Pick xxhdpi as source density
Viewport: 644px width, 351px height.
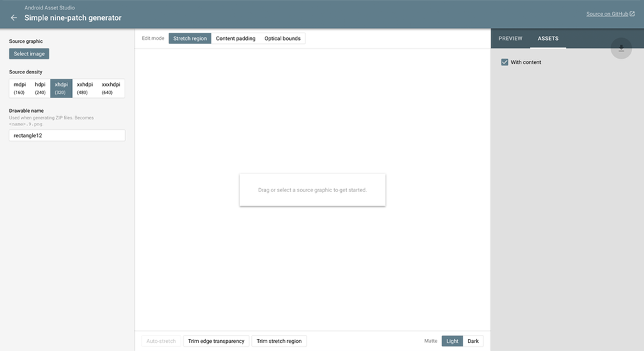[x=85, y=88]
